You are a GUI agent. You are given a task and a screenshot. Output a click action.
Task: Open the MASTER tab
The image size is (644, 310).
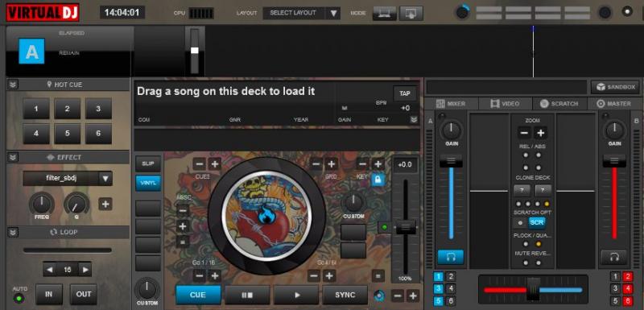click(614, 104)
